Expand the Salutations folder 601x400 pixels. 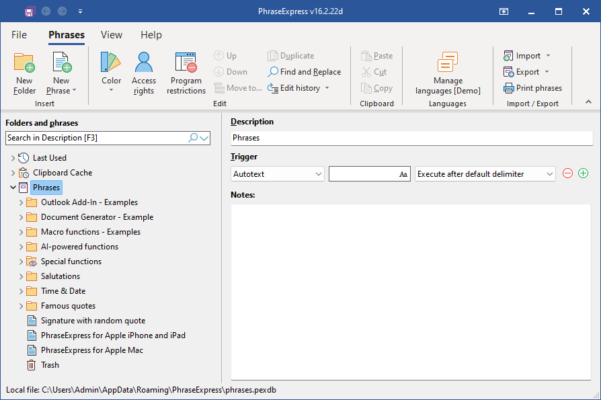pyautogui.click(x=21, y=276)
